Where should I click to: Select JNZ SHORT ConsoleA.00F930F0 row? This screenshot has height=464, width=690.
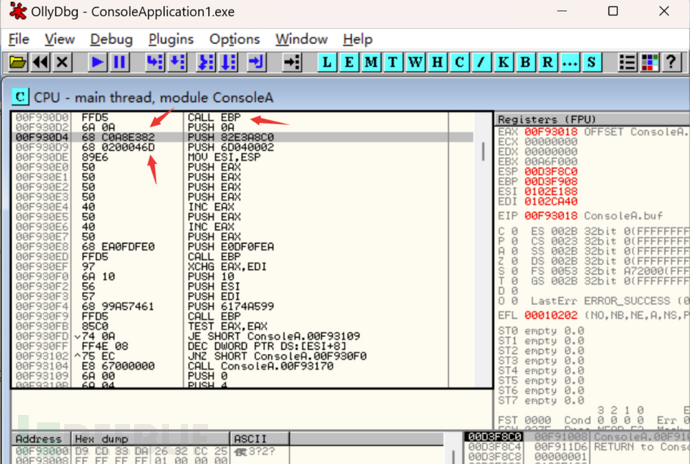[x=242, y=356]
